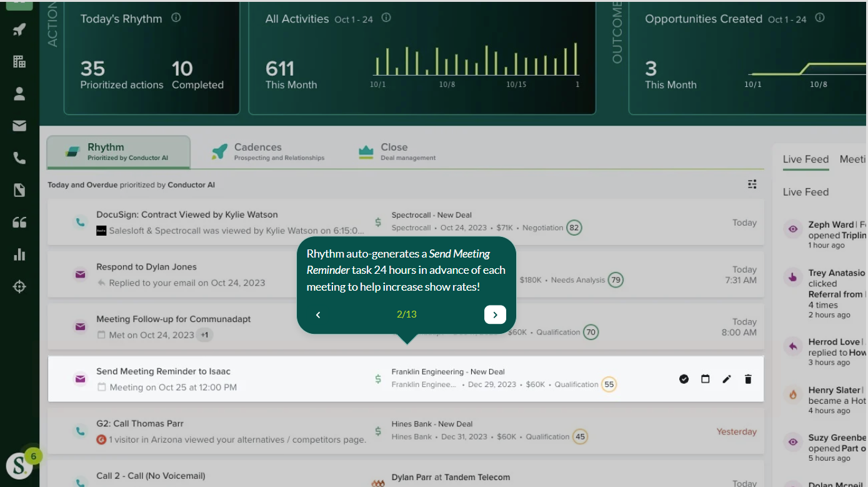Click 611 This Month activities count

[291, 74]
